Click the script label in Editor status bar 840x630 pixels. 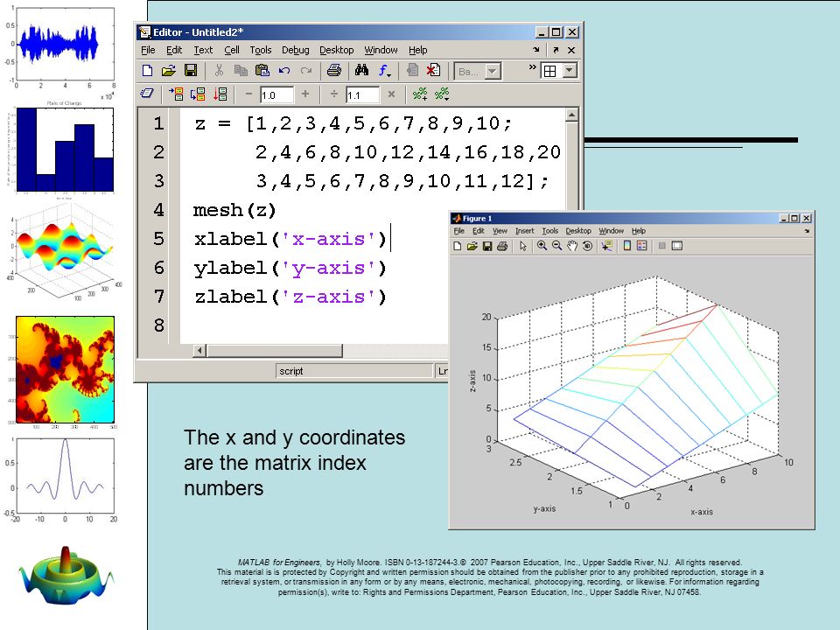click(290, 371)
